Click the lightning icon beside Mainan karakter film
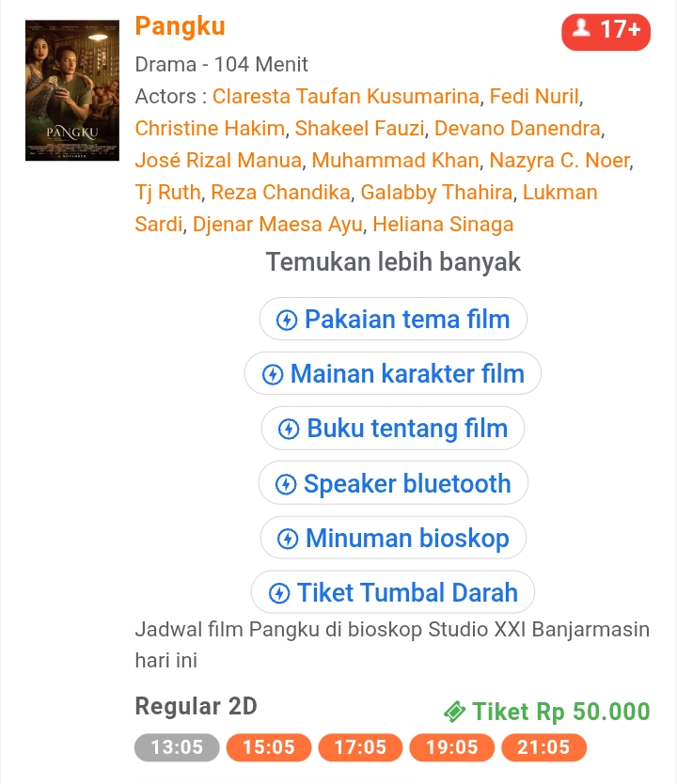Screen dimensions: 677x784 (273, 374)
